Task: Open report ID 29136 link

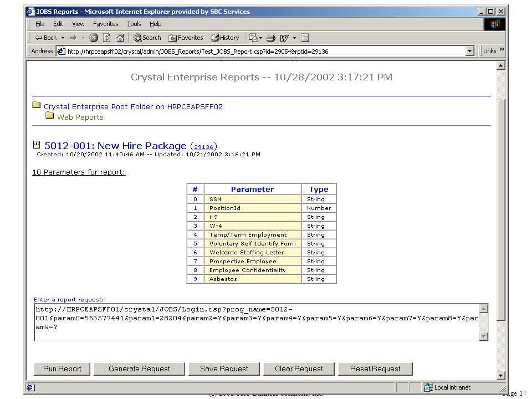Action: pyautogui.click(x=203, y=147)
